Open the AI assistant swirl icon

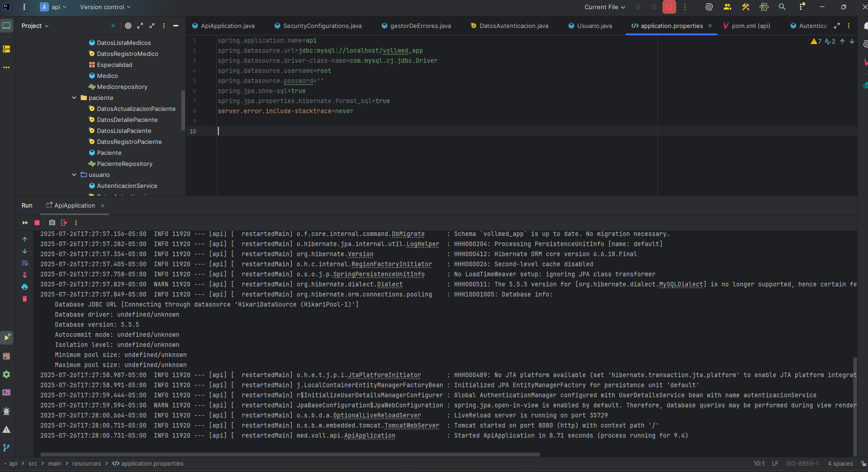coord(709,7)
